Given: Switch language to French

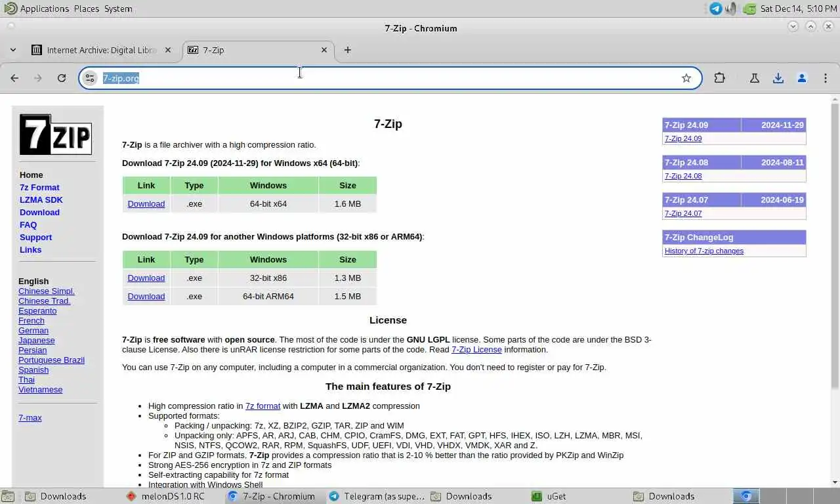Looking at the screenshot, I should (31, 321).
